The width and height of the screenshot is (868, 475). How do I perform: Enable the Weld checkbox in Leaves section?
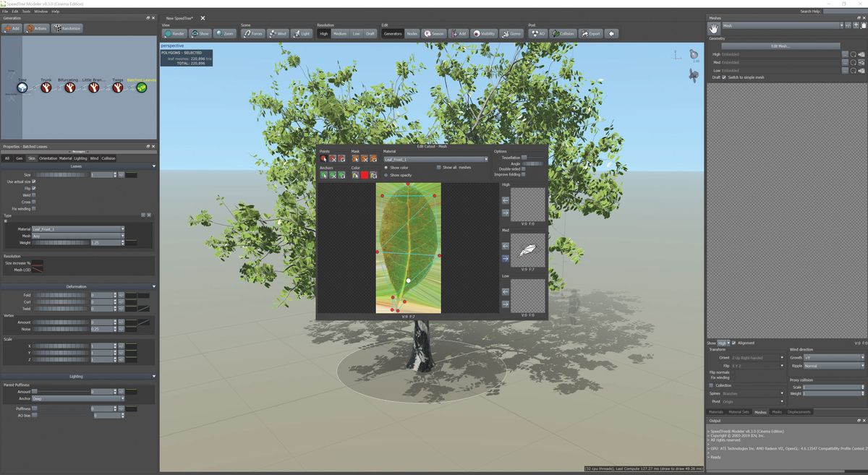pyautogui.click(x=34, y=195)
